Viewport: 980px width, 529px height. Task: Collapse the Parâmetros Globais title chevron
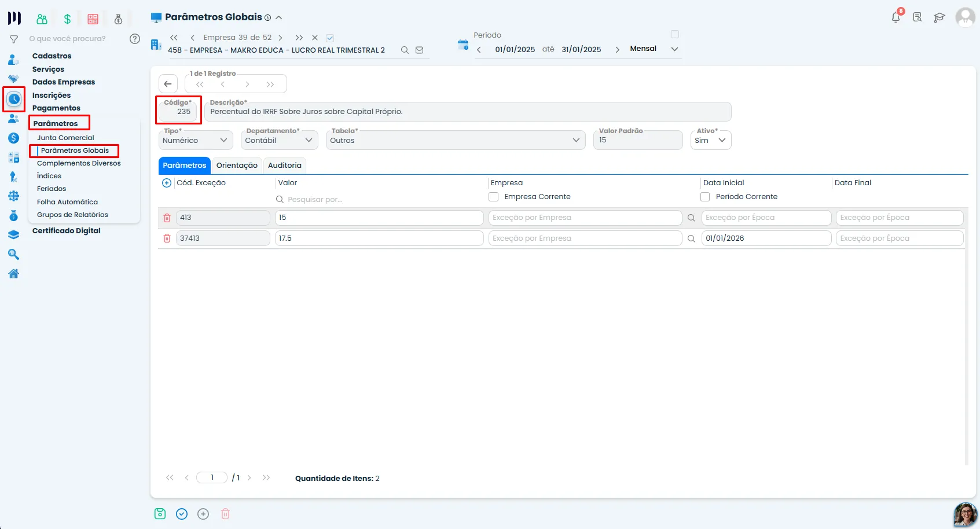279,18
